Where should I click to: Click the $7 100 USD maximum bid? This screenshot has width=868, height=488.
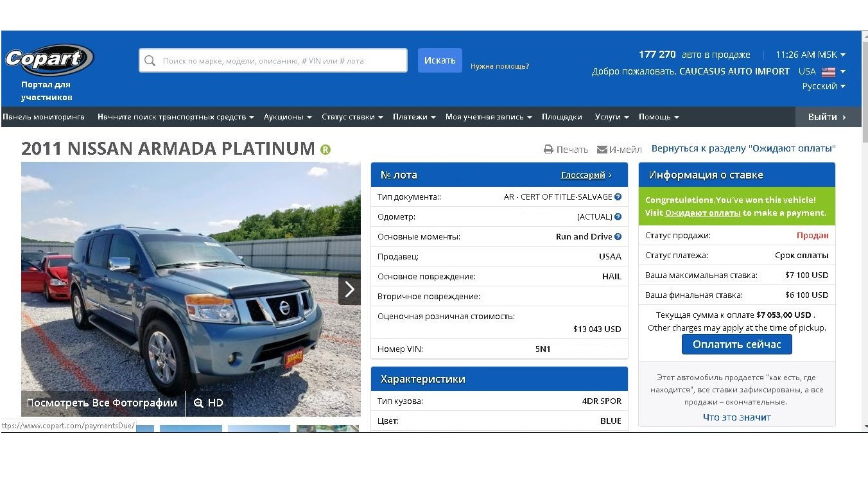pyautogui.click(x=807, y=275)
